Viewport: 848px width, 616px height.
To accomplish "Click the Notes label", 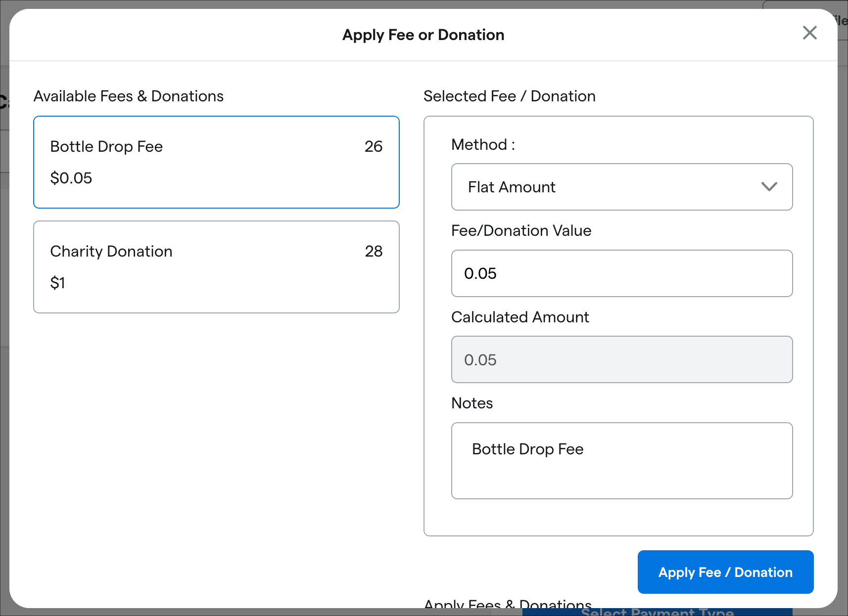I will pyautogui.click(x=472, y=403).
